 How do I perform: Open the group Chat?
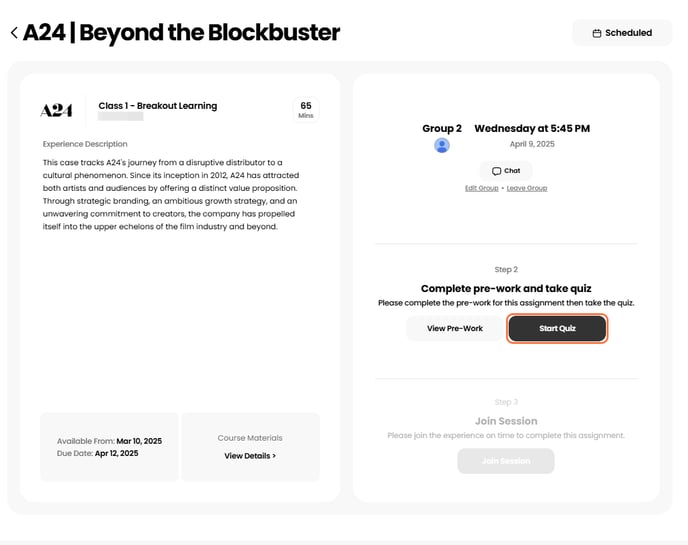(x=506, y=171)
